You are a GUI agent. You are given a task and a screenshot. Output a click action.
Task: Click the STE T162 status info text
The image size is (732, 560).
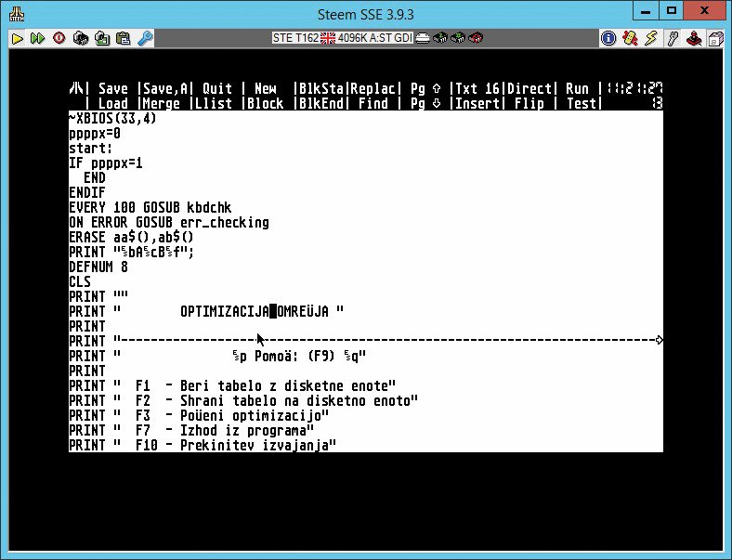click(343, 38)
